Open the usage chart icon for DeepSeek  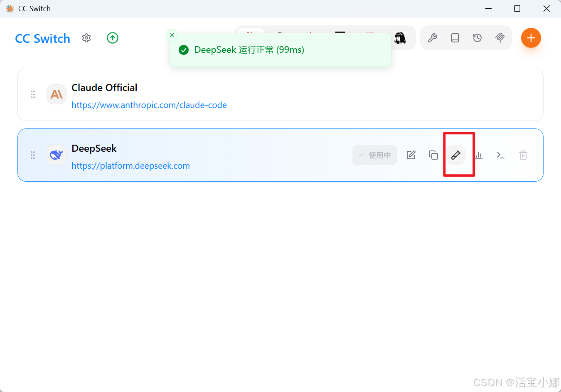[x=479, y=155]
